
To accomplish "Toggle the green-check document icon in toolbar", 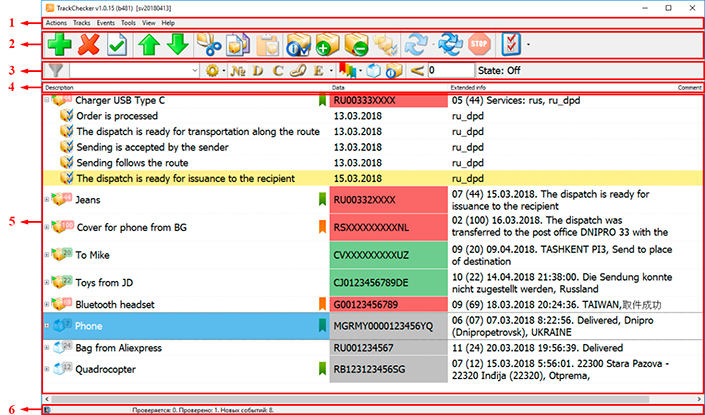I will [118, 46].
